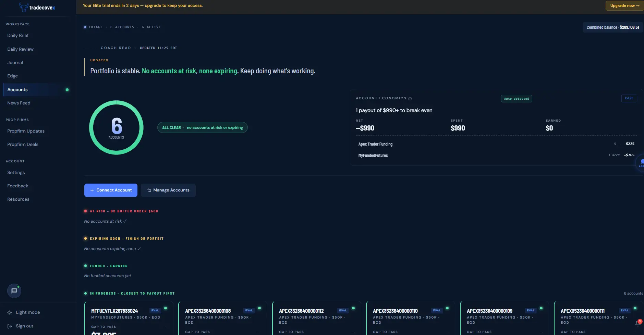Open Daily Brief page
This screenshot has height=335, width=644.
(x=18, y=36)
